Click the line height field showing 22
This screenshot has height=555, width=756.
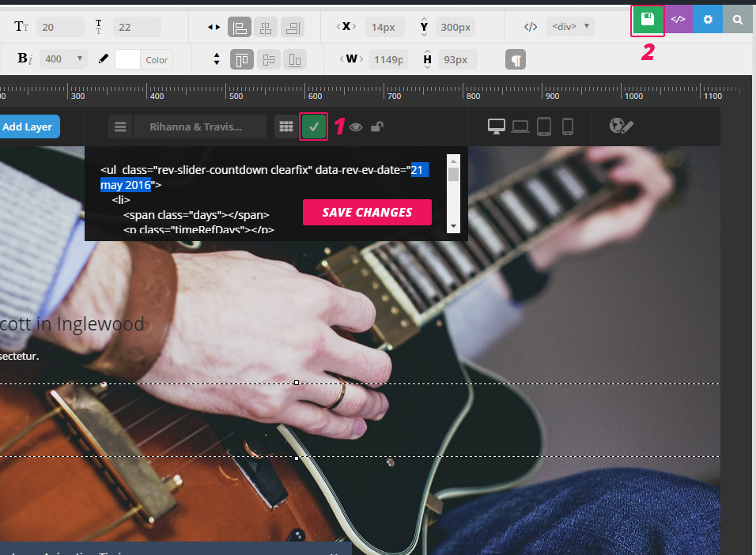pos(137,27)
